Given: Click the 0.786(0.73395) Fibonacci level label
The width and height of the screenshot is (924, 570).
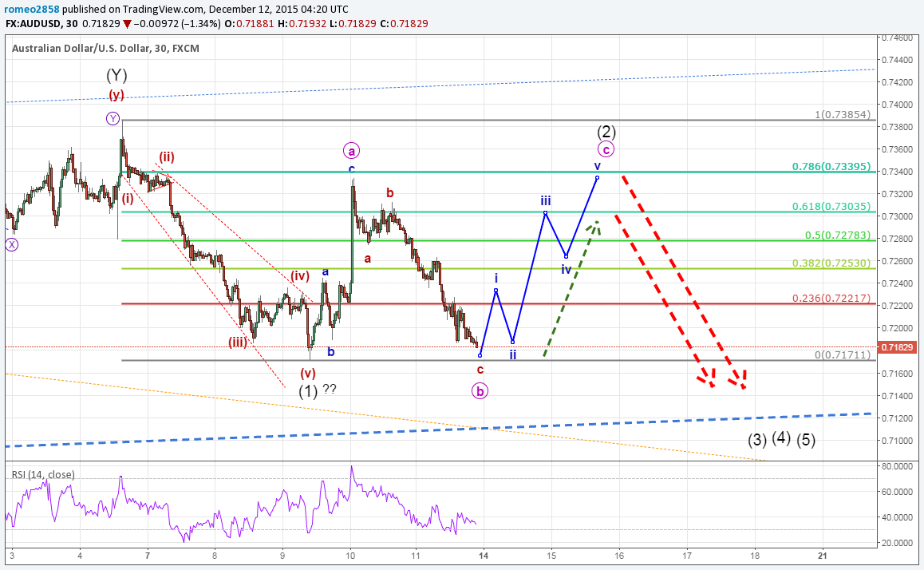Looking at the screenshot, I should (831, 166).
